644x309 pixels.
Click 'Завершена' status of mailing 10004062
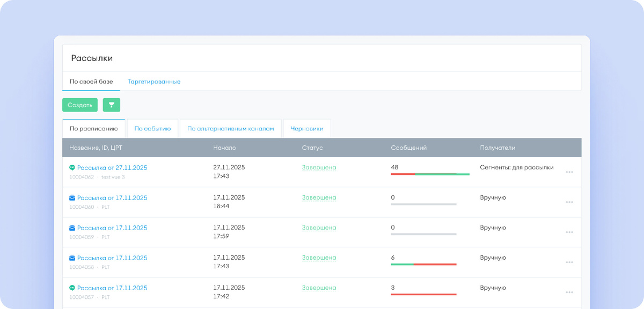pos(319,167)
